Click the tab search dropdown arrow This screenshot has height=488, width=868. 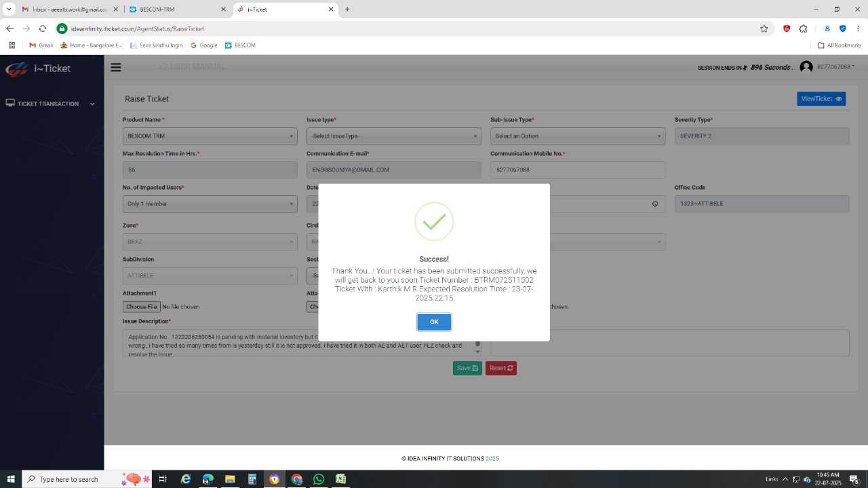coord(9,9)
